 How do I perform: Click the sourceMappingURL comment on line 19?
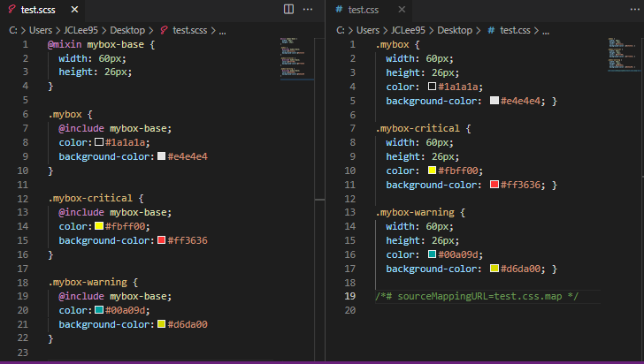(477, 296)
